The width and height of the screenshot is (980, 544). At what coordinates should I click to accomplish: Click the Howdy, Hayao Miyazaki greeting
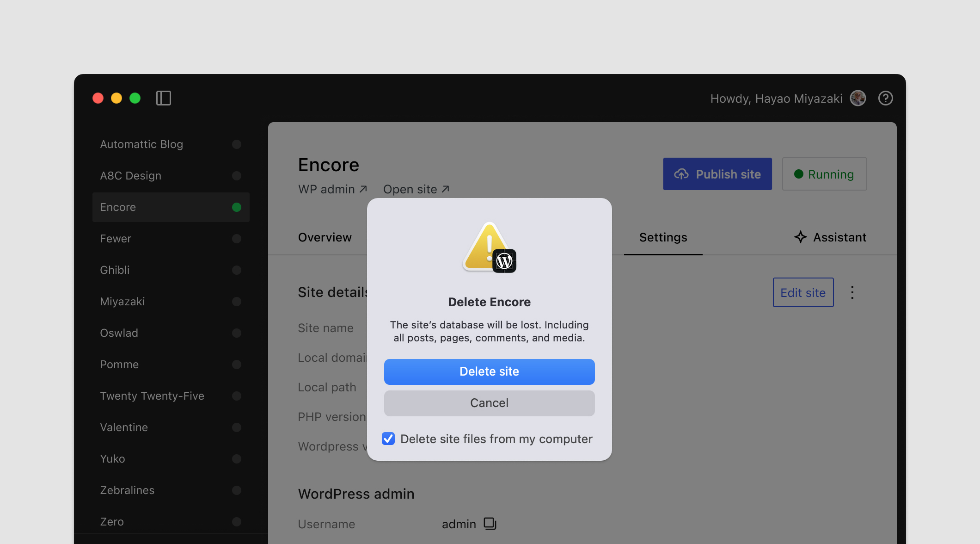[x=776, y=99]
